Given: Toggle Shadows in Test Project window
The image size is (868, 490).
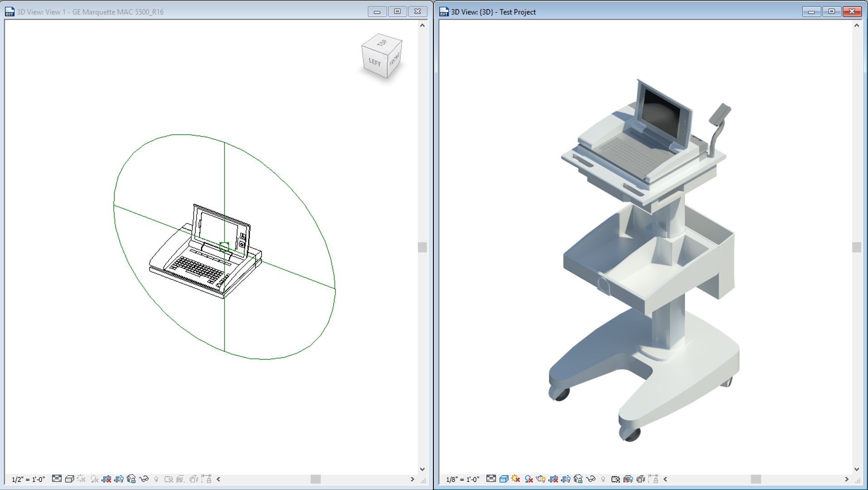Looking at the screenshot, I should pos(529,479).
